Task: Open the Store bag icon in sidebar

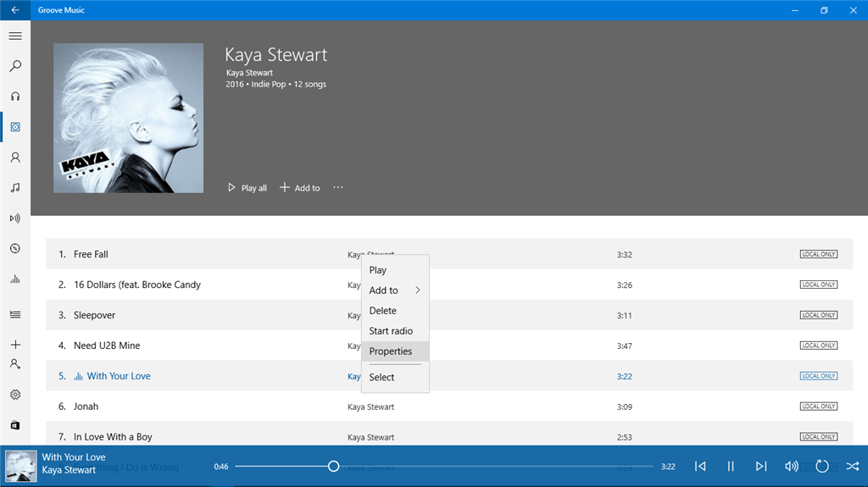Action: click(15, 425)
